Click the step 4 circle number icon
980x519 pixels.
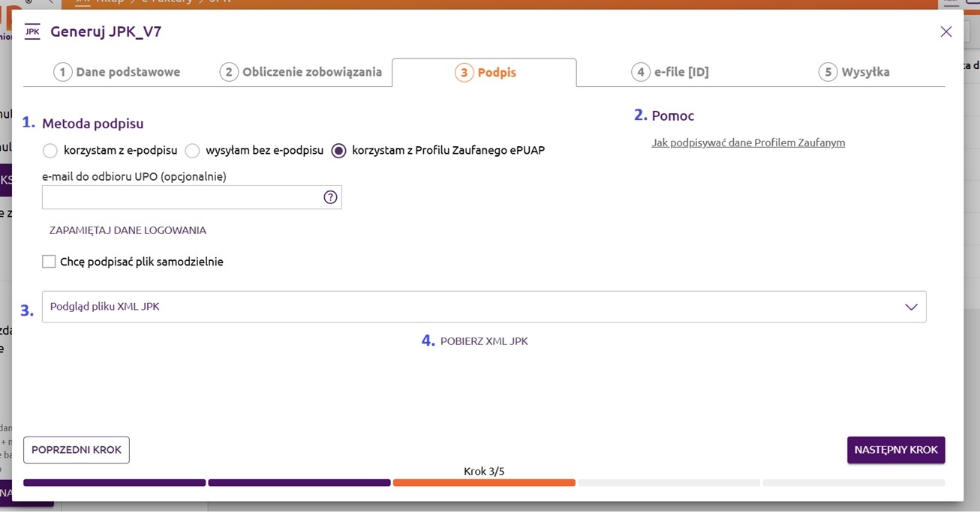(640, 72)
